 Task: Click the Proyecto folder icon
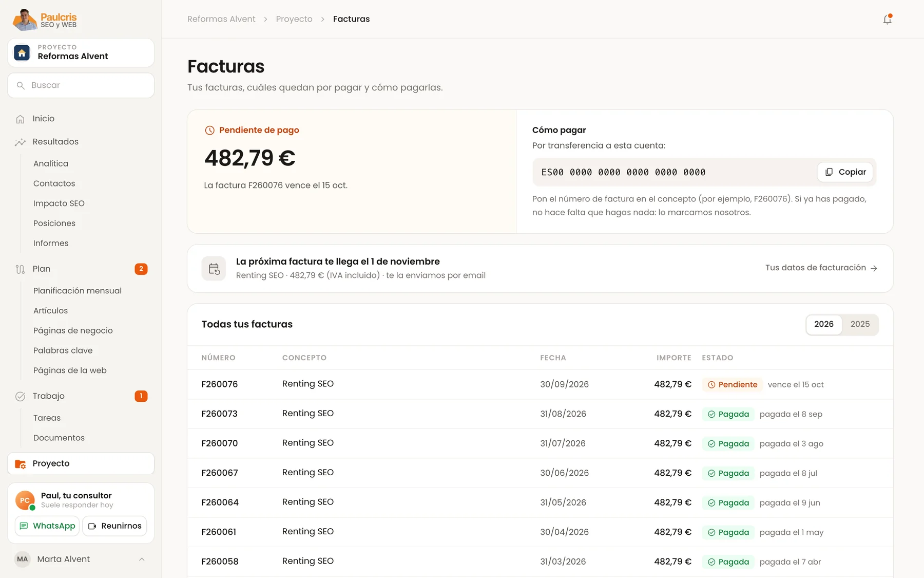pyautogui.click(x=21, y=464)
